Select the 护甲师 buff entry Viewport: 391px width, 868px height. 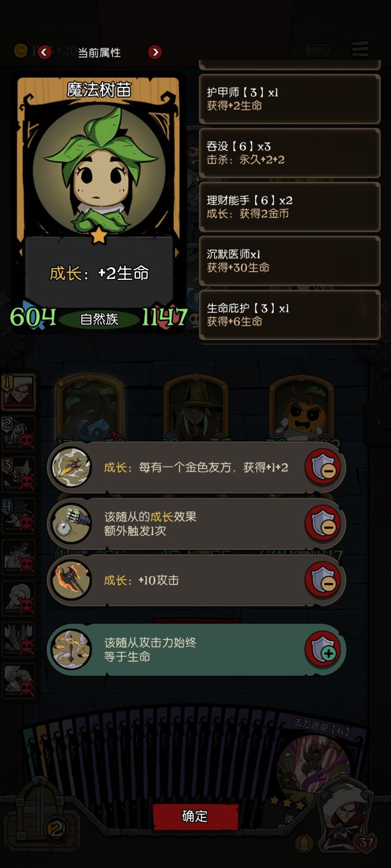tap(289, 99)
